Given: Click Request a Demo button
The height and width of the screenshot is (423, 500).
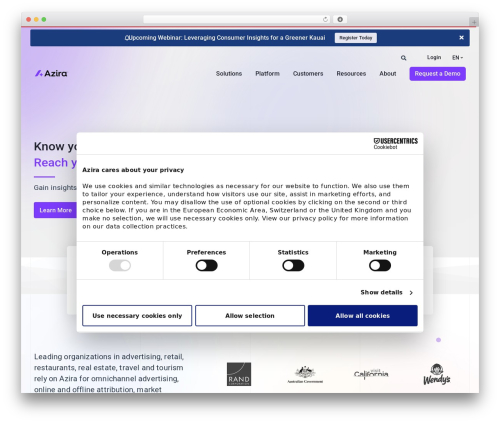Looking at the screenshot, I should point(437,74).
